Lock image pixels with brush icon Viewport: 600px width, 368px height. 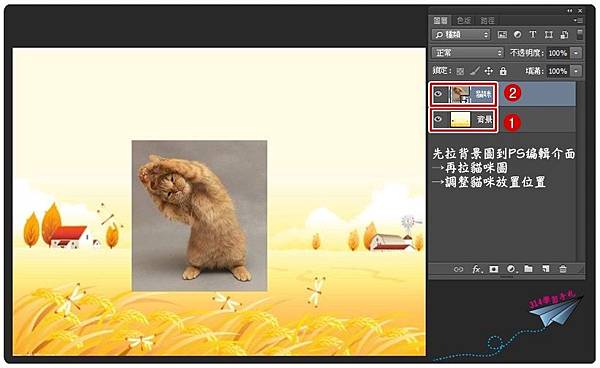click(x=474, y=71)
